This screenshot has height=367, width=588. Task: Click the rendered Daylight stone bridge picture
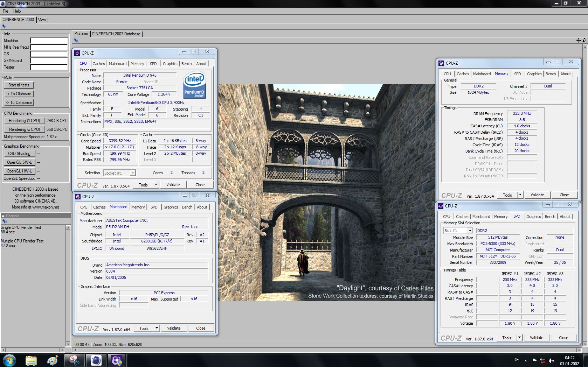[326, 192]
